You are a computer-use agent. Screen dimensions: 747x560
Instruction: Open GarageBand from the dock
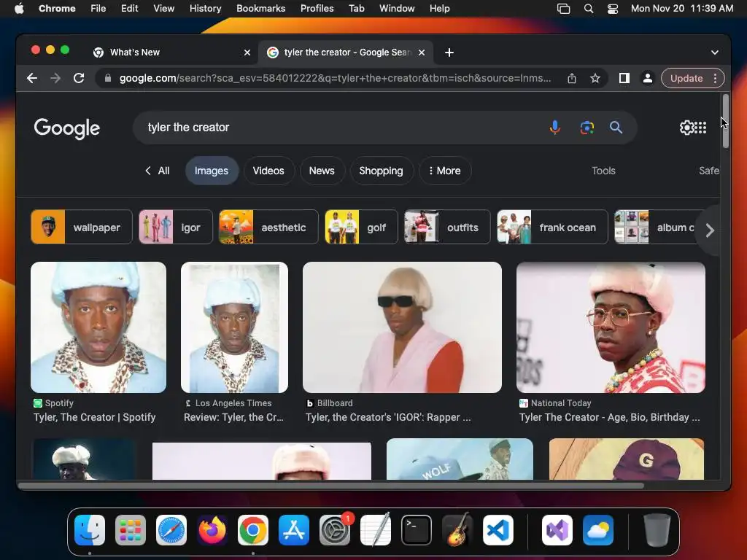click(x=457, y=530)
